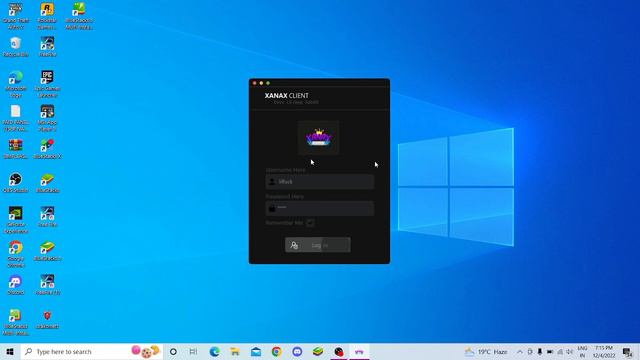Viewport: 640px width, 360px height.
Task: Tick the Remember Me checkbox
Action: (310, 223)
